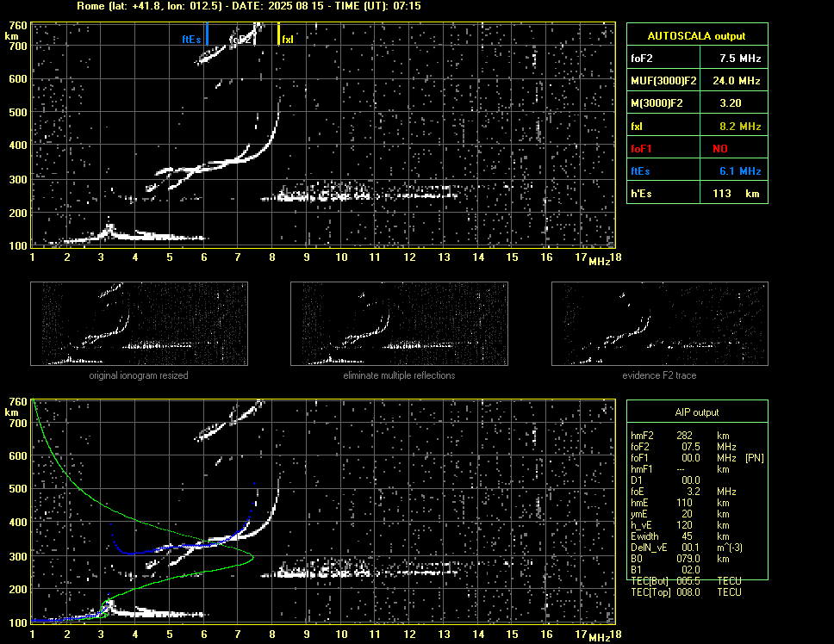834x644 pixels.
Task: Select the red 'NO' value
Action: pos(720,149)
